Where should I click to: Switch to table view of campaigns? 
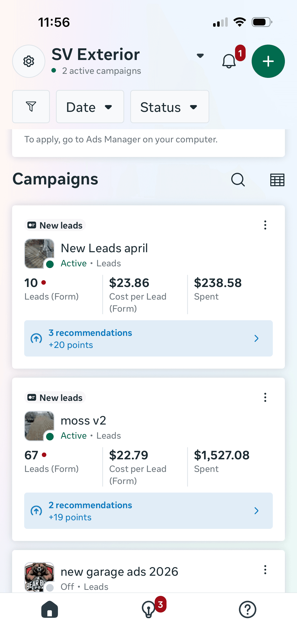[277, 180]
